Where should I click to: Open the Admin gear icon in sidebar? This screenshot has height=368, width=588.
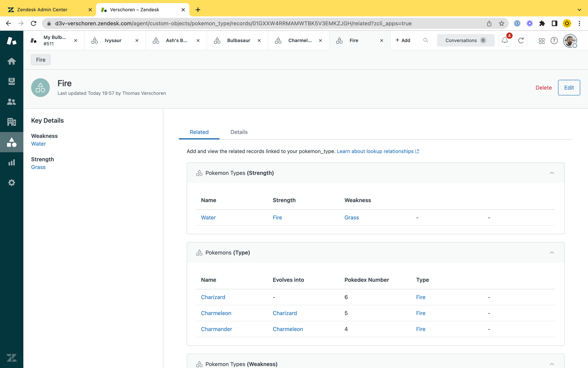[x=11, y=183]
